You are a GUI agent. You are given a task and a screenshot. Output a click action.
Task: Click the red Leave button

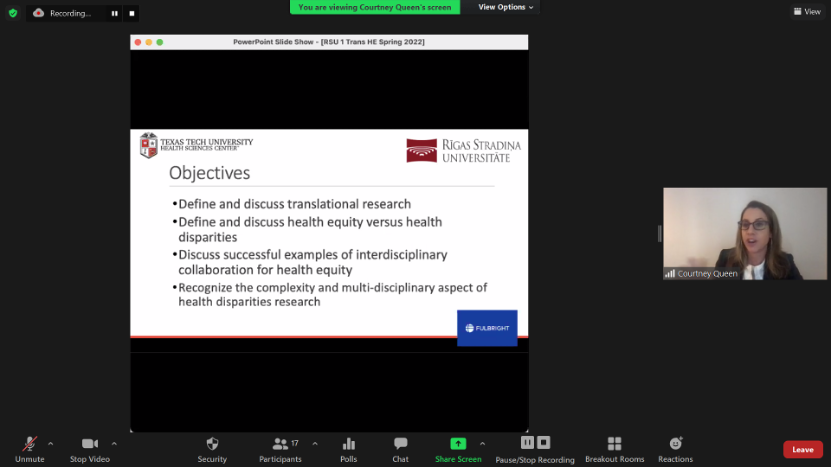[x=802, y=449]
